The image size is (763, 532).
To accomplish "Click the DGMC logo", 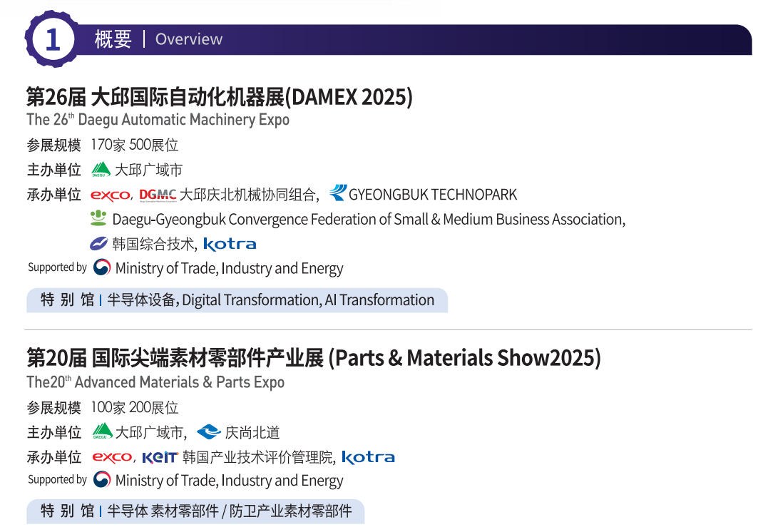I will click(158, 195).
